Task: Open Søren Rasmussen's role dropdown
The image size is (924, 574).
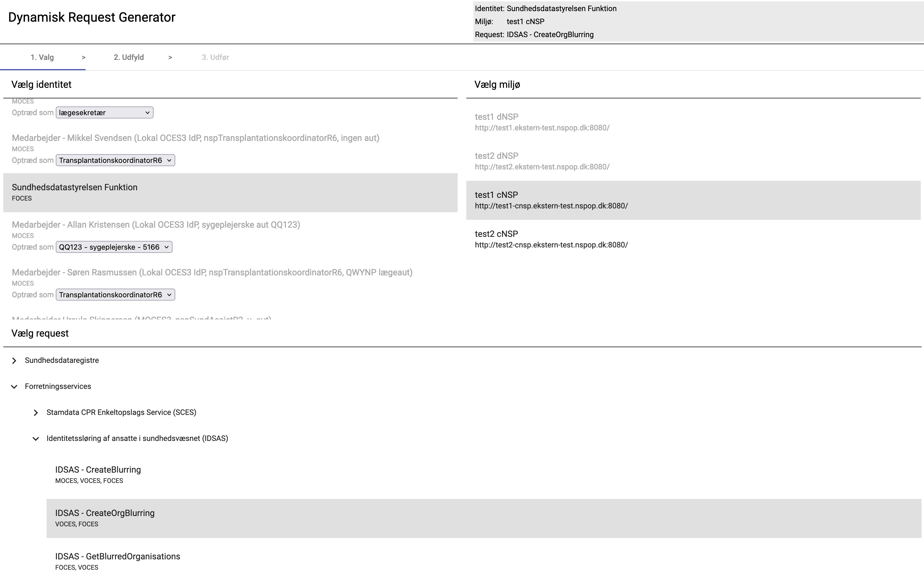Action: click(x=115, y=295)
